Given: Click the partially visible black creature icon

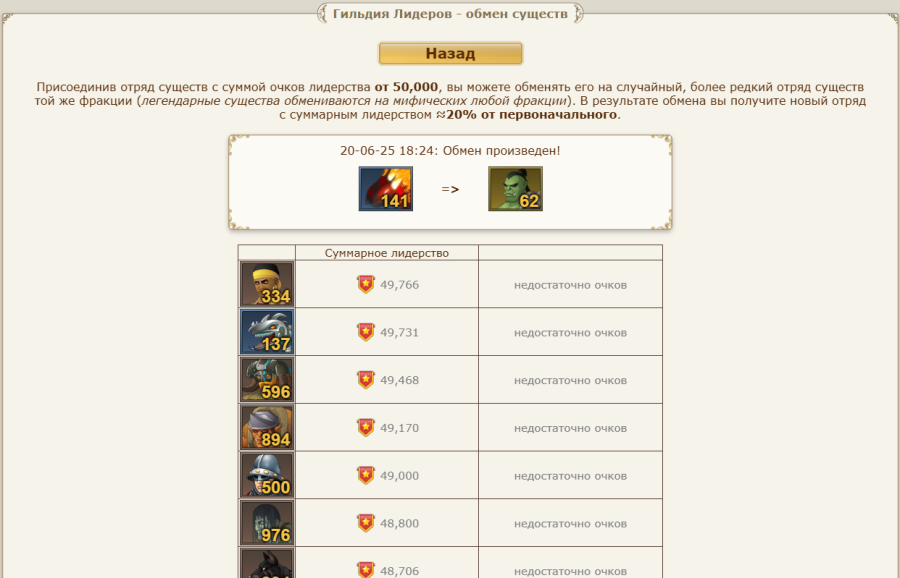Looking at the screenshot, I should [267, 563].
